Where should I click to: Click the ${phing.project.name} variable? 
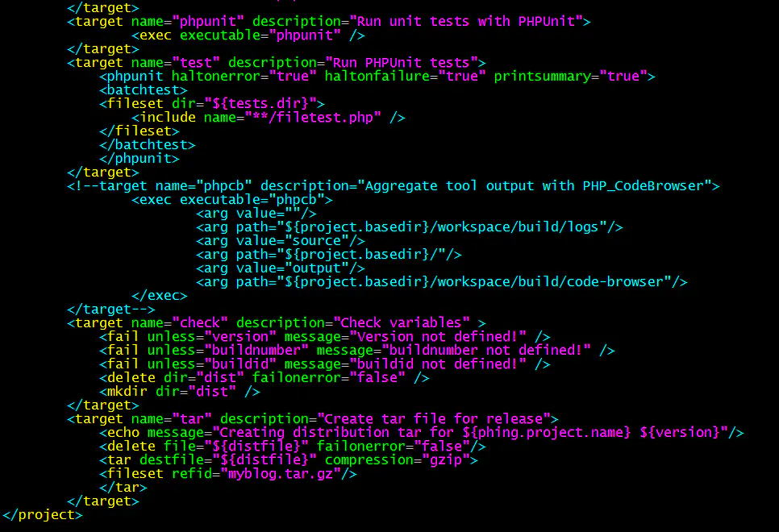tap(547, 433)
